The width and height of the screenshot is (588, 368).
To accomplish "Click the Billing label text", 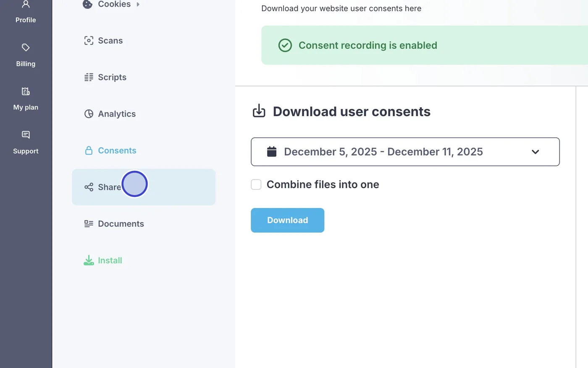I will 26,64.
